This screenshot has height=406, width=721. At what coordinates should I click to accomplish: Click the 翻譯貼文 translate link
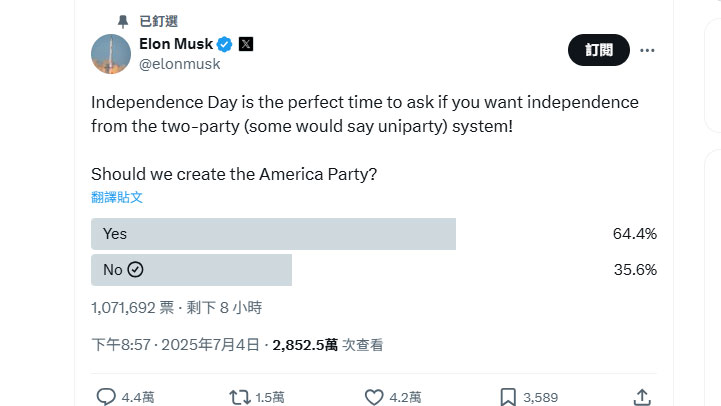pyautogui.click(x=117, y=197)
